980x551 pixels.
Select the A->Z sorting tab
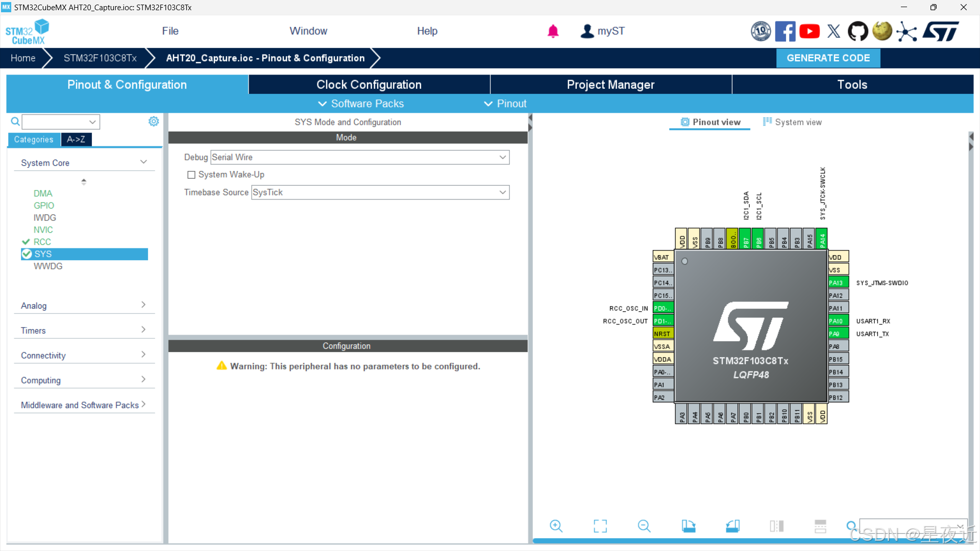(x=76, y=139)
